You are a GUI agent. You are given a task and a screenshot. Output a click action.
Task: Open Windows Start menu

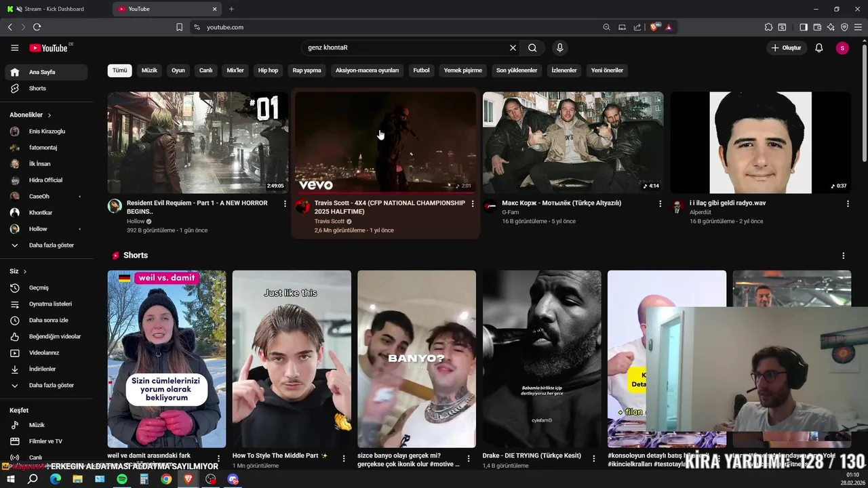click(11, 479)
